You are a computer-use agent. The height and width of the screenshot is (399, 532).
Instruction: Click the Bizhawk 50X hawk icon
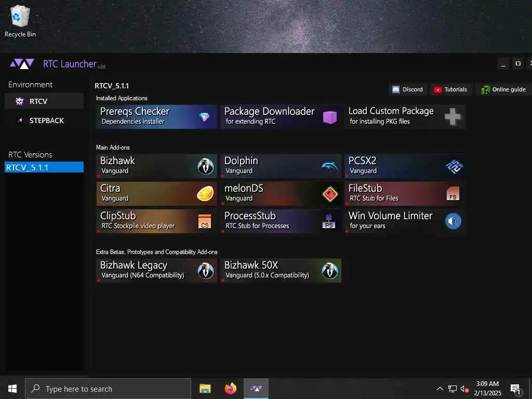330,271
